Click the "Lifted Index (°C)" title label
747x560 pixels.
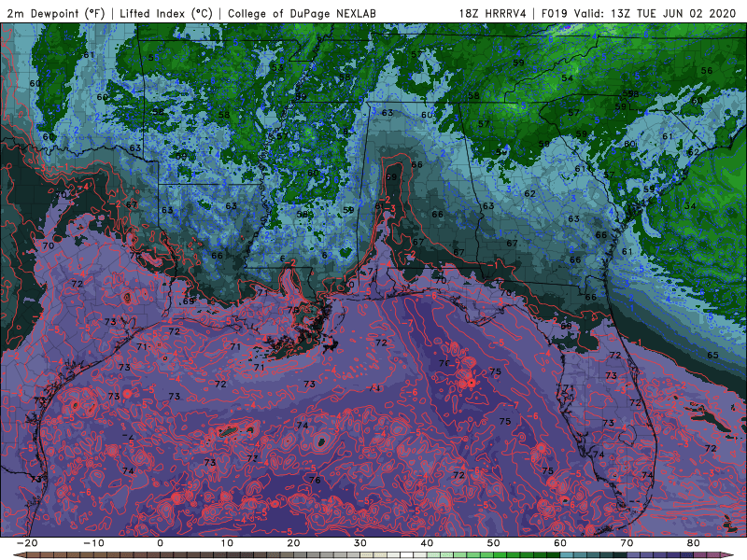click(x=166, y=13)
